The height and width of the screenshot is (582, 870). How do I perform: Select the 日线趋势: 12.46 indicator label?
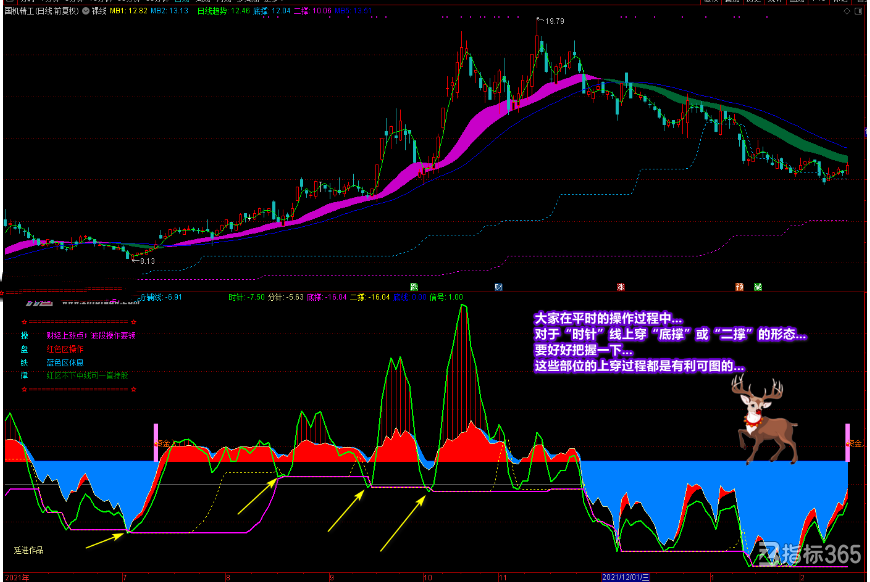click(224, 11)
